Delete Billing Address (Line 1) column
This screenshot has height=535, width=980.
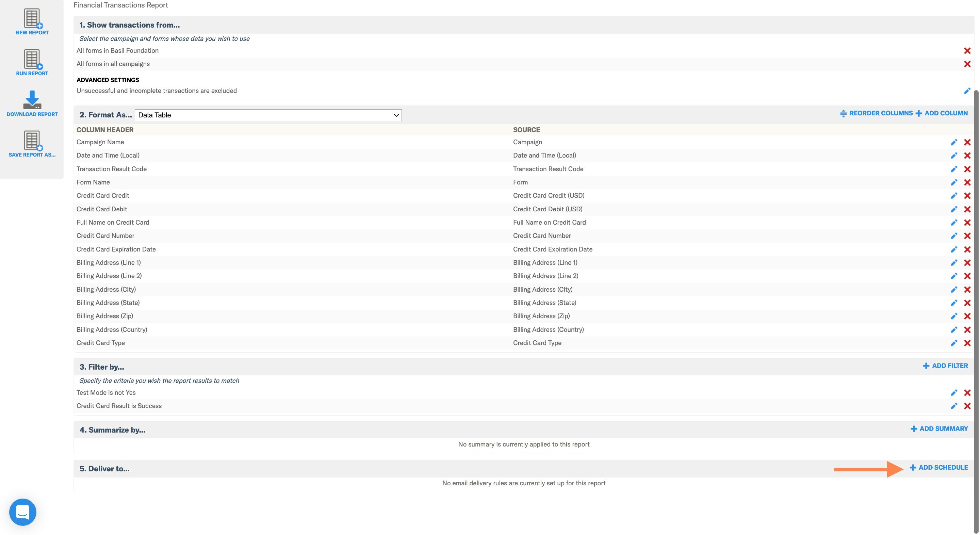(x=967, y=262)
